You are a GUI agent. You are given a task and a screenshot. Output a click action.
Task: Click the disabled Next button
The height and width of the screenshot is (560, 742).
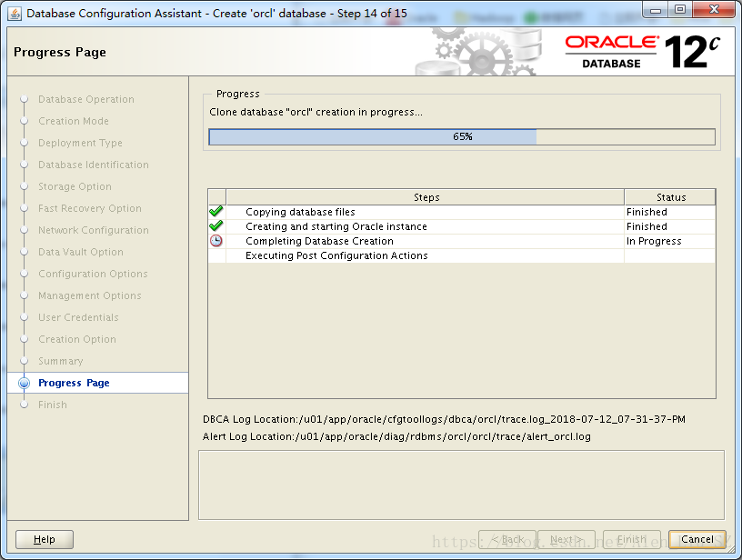coord(567,539)
